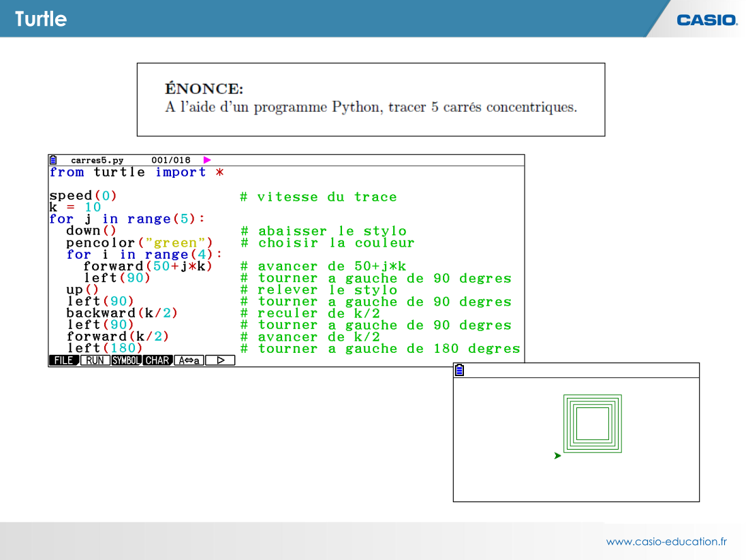Click the battery icon in the editor status bar

(x=53, y=160)
